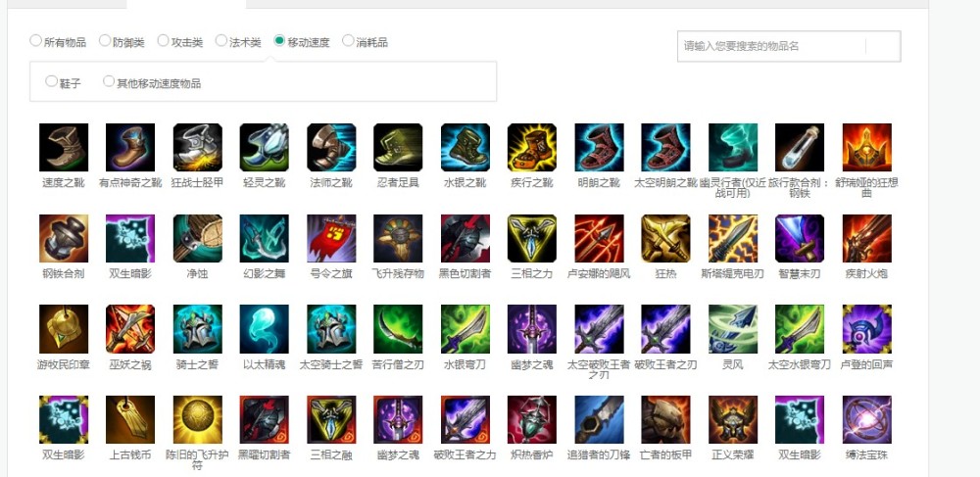Open the 卢登的回声 item icon
This screenshot has width=980, height=477.
click(x=867, y=329)
